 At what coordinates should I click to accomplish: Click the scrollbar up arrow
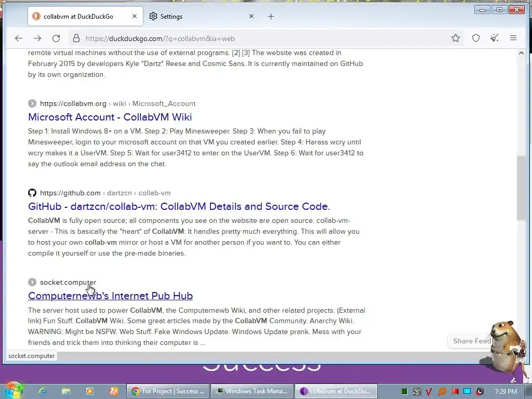(x=521, y=53)
